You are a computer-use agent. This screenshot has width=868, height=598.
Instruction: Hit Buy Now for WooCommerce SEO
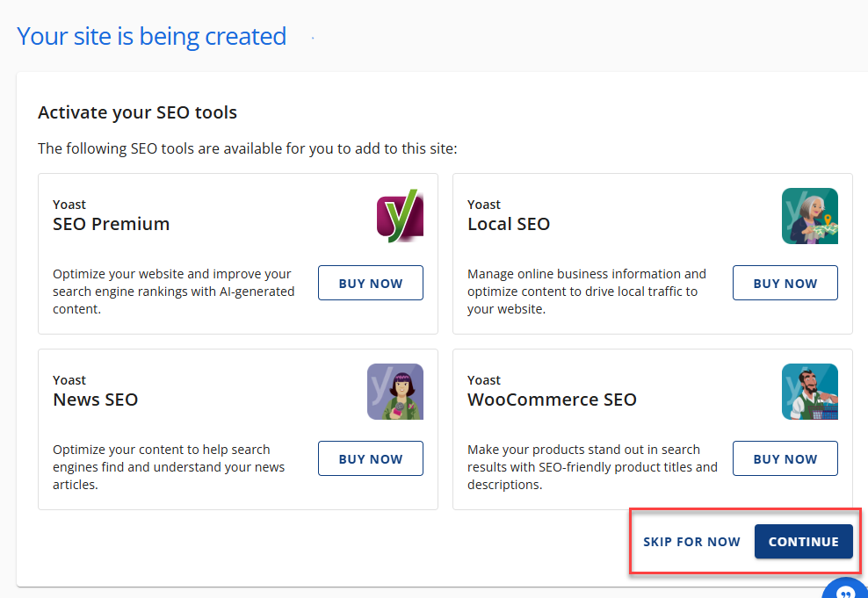785,458
